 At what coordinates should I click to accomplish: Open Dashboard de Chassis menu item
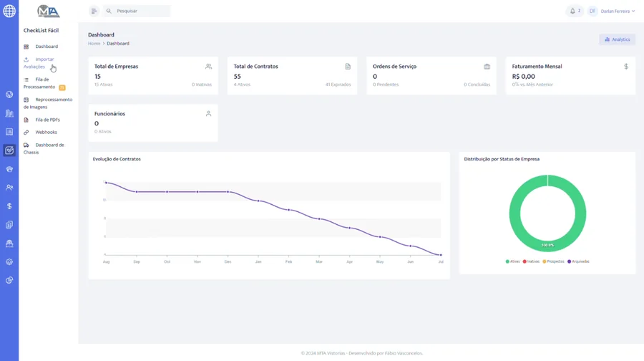(44, 148)
